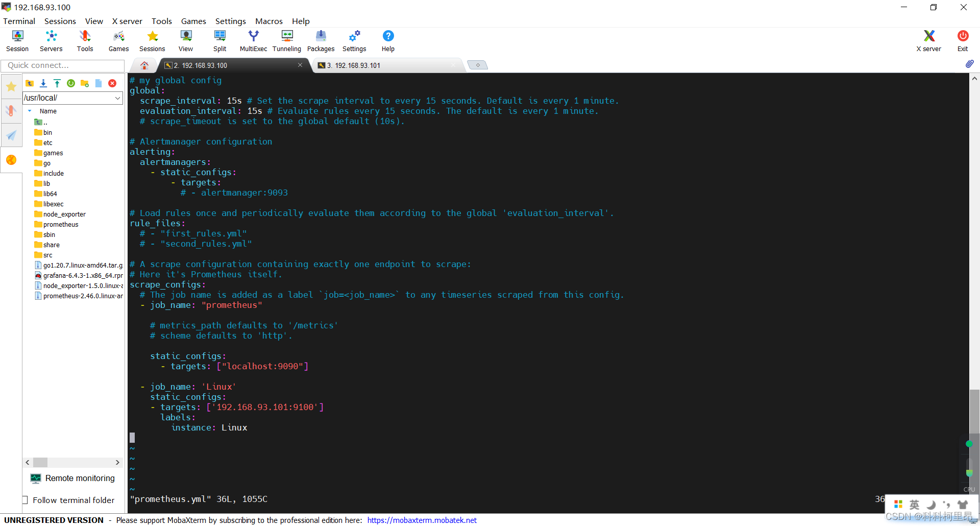The height and width of the screenshot is (526, 980).
Task: Click the View toolbar icon
Action: pos(186,41)
